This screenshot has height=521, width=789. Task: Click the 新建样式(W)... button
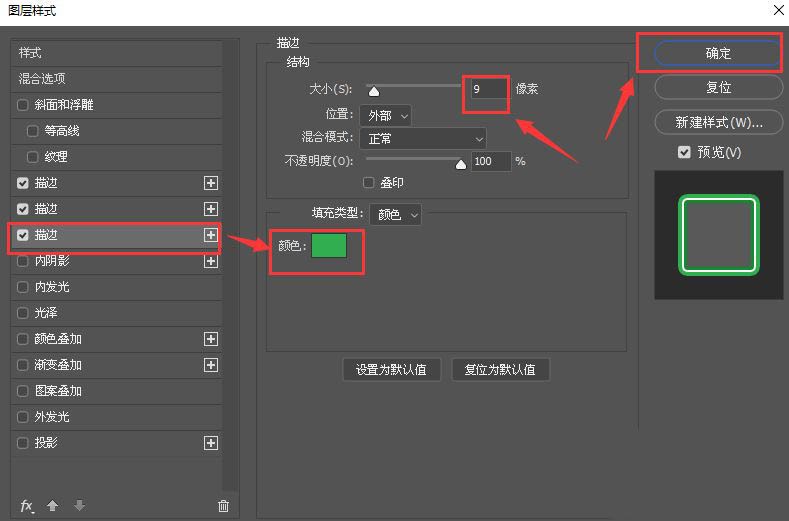[x=719, y=122]
